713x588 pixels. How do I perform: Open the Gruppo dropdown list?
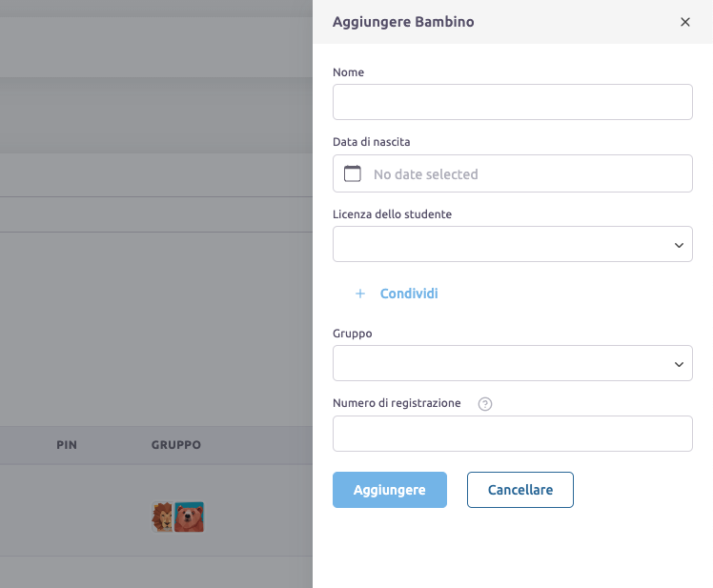[512, 363]
